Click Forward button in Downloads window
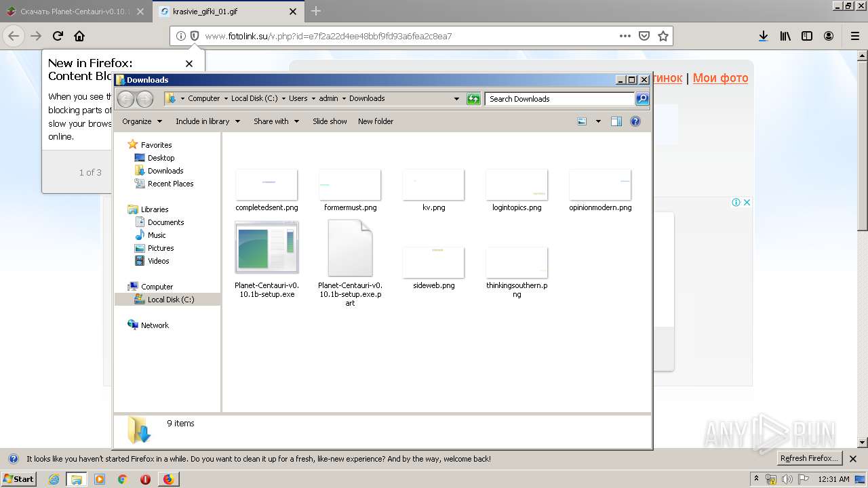 click(144, 99)
